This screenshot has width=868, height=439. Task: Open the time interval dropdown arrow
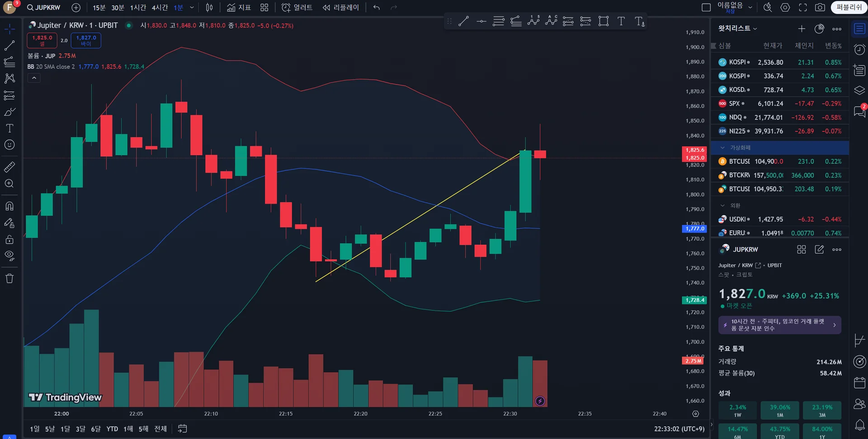click(192, 8)
